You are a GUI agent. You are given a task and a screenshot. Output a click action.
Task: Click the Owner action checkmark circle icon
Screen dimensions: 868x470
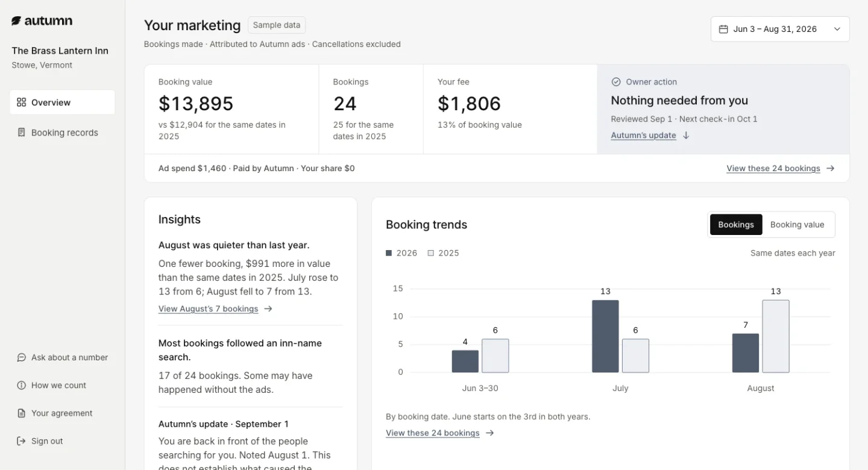616,82
